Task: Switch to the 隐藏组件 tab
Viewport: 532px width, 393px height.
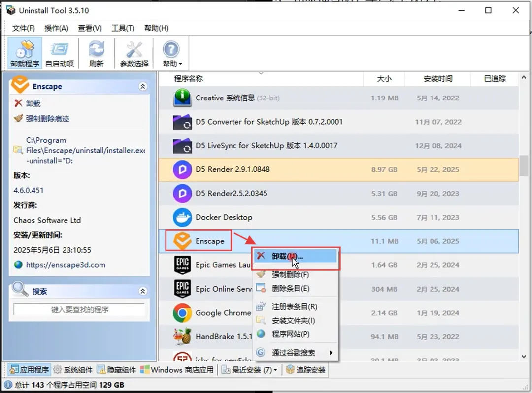Action: click(x=116, y=369)
